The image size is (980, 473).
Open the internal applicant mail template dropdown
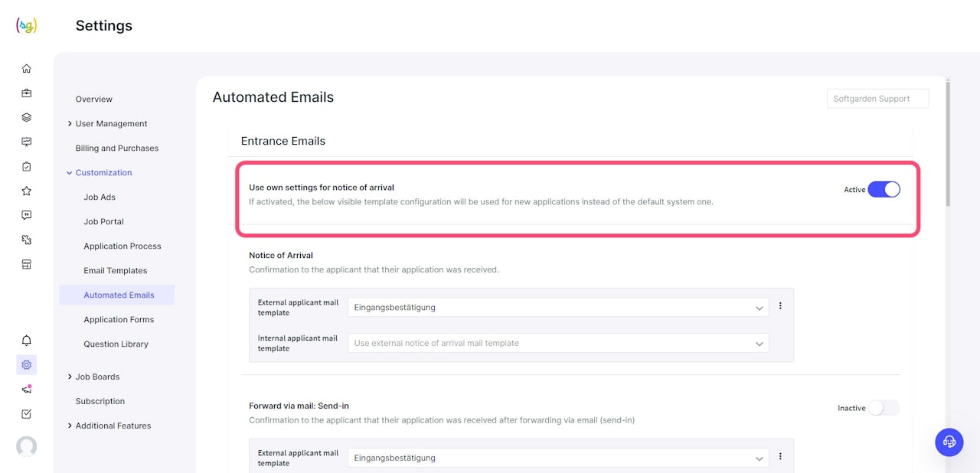pos(557,344)
